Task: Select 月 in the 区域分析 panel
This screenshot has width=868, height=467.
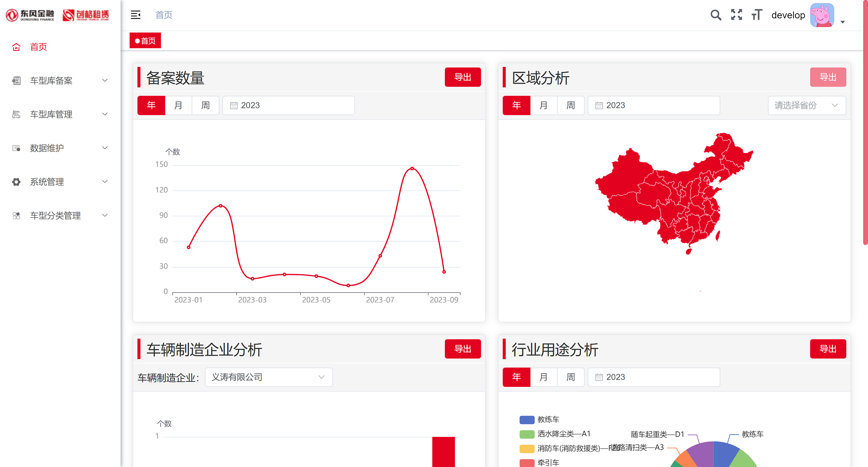Action: (x=543, y=105)
